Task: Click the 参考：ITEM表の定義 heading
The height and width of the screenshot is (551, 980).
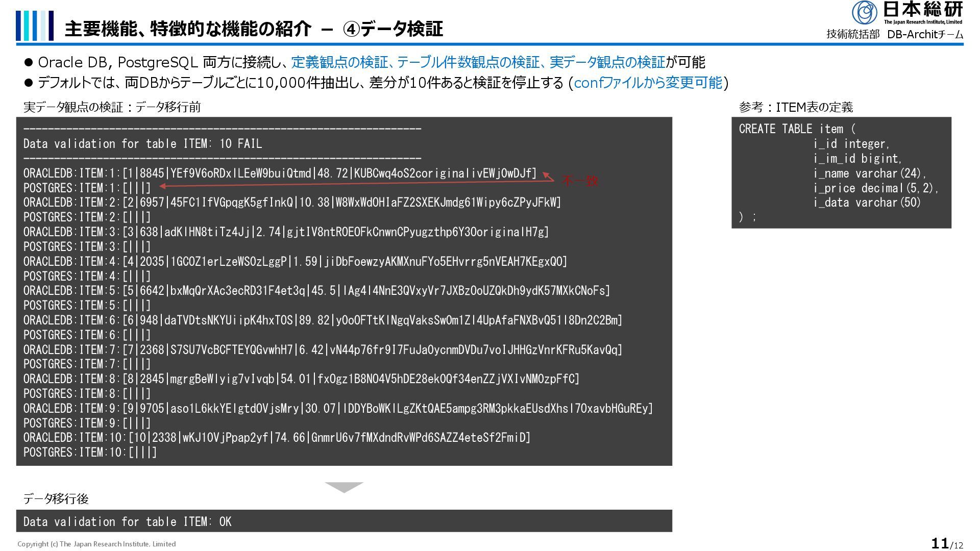Action: tap(796, 107)
